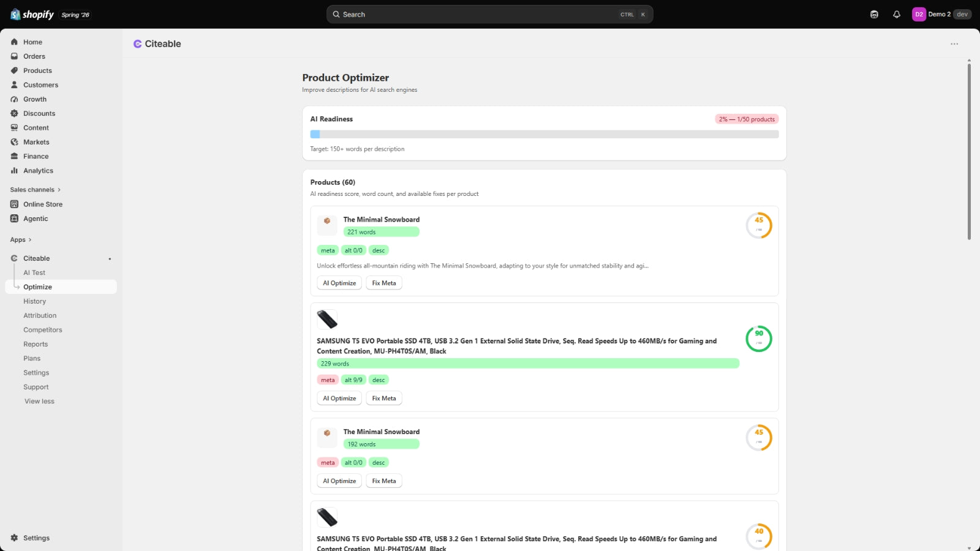Focus the Search field in top bar
Viewport: 980px width, 551px height.
pyautogui.click(x=489, y=14)
